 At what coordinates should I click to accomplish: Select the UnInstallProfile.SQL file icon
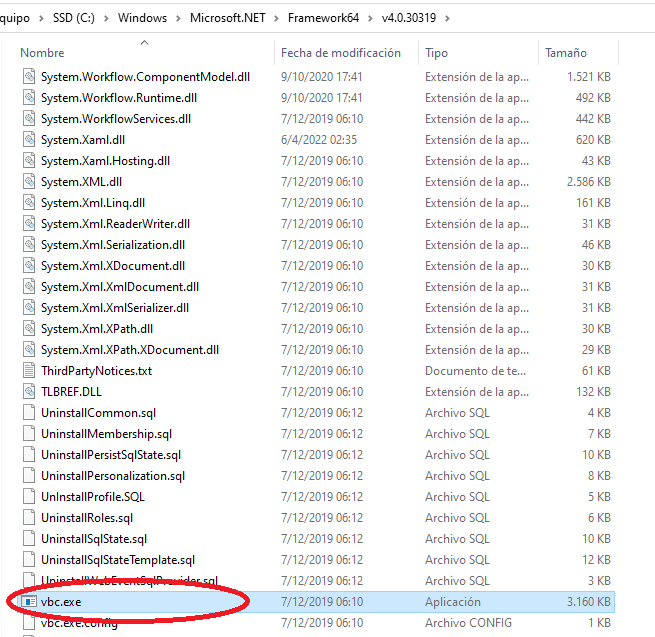coord(29,497)
